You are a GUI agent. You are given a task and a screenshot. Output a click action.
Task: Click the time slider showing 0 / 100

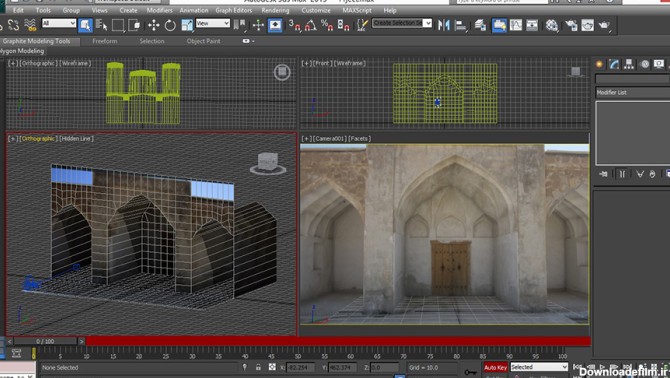point(45,341)
